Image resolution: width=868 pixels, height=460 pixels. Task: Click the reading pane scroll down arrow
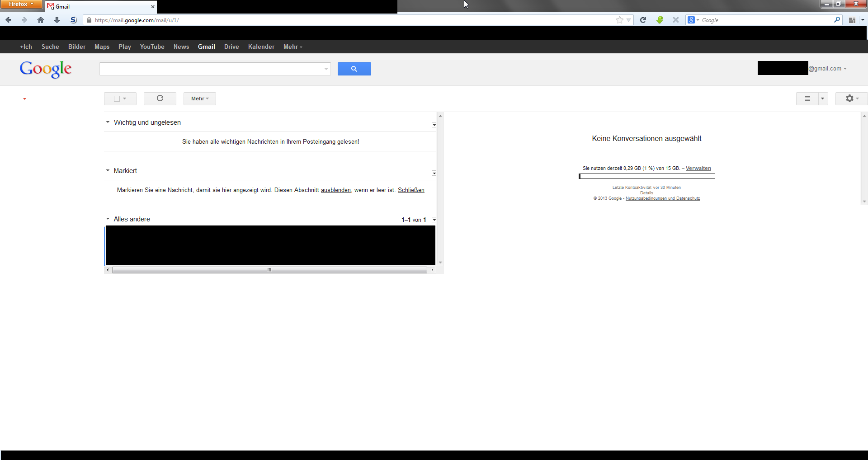(864, 202)
